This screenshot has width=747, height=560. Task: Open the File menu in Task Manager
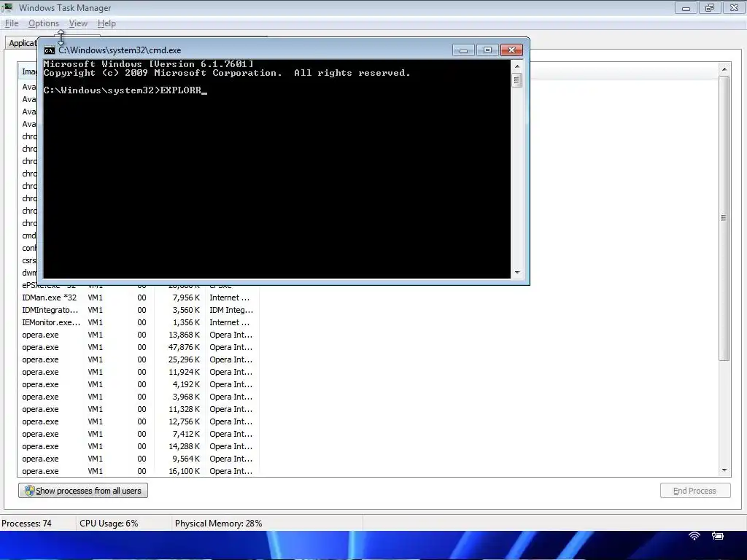pos(12,23)
